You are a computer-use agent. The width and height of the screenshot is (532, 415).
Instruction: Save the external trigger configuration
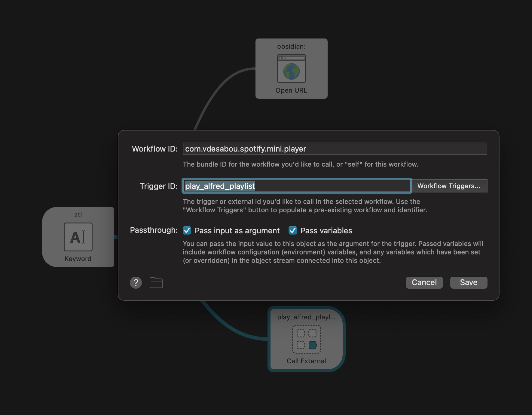[469, 282]
